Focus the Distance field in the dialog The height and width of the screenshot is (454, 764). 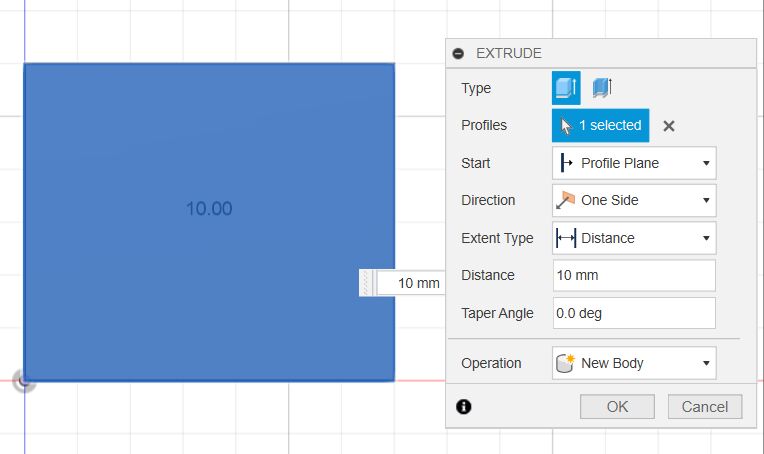[x=634, y=275]
